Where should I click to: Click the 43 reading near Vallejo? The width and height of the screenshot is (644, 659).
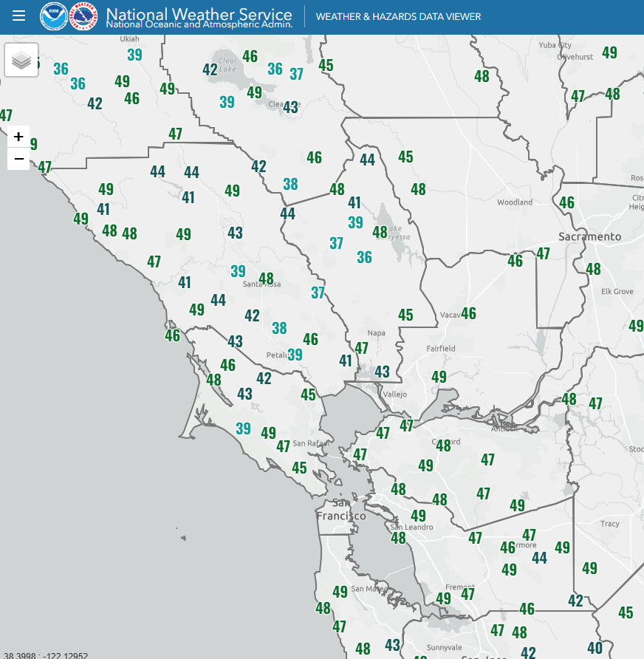click(x=382, y=372)
